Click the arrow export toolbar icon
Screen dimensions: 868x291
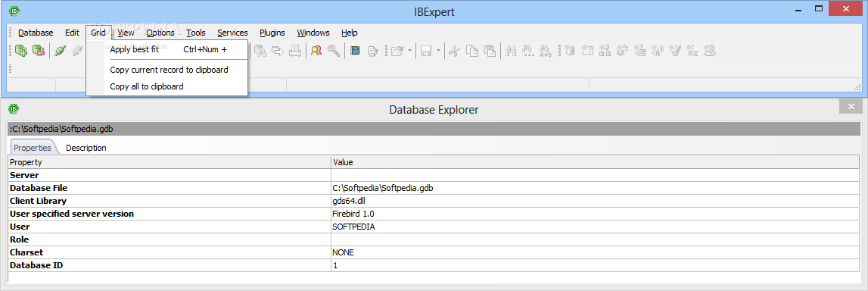click(278, 51)
